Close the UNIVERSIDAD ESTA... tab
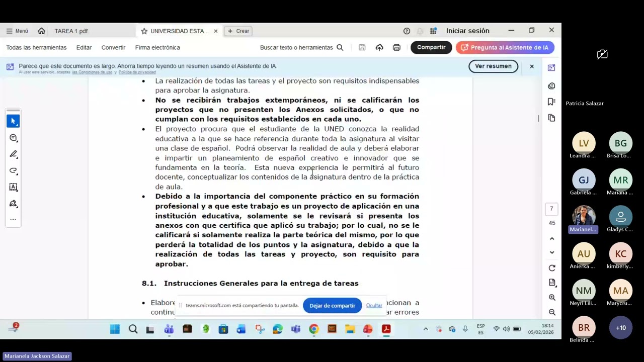This screenshot has height=362, width=644. click(215, 31)
